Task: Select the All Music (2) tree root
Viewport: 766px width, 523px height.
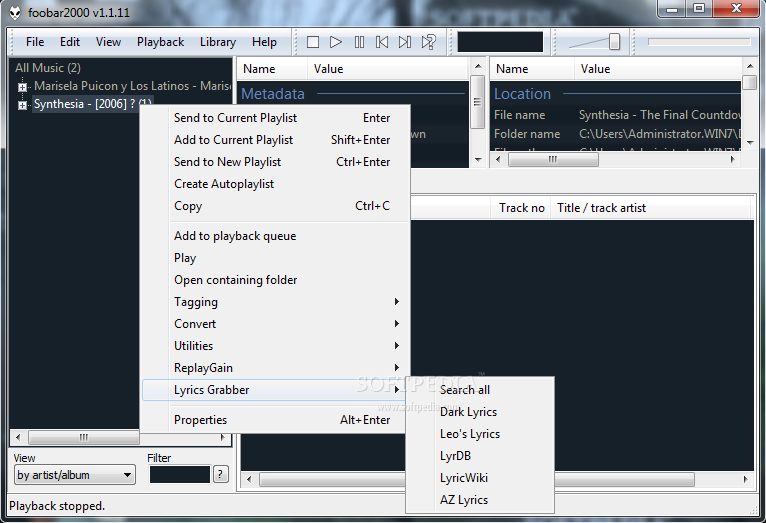Action: click(x=48, y=68)
